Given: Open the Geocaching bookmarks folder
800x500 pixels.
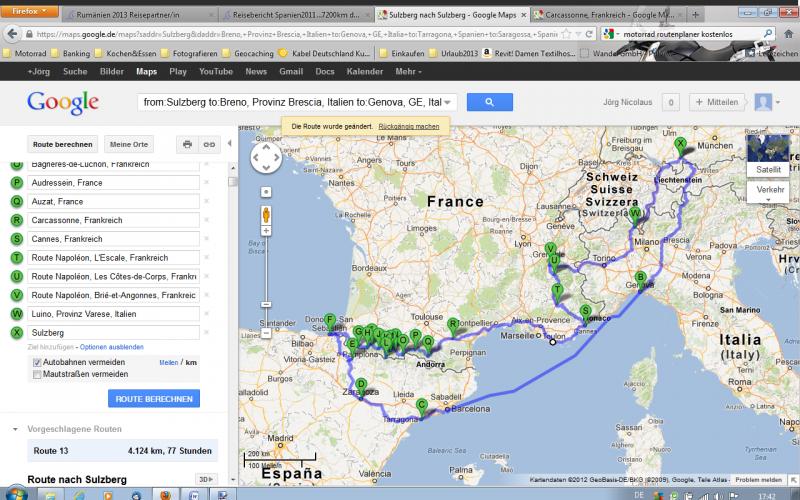Looking at the screenshot, I should tap(248, 53).
